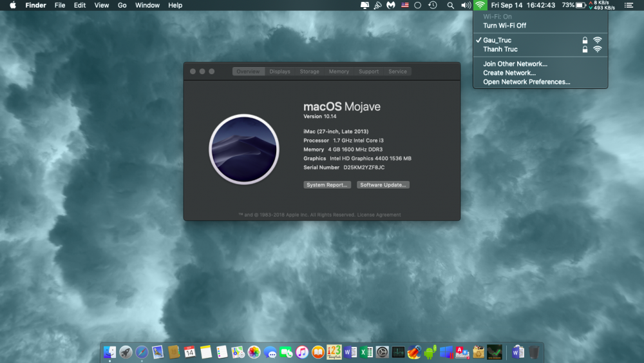
Task: Open System Preferences gear in Dock
Action: click(x=382, y=352)
